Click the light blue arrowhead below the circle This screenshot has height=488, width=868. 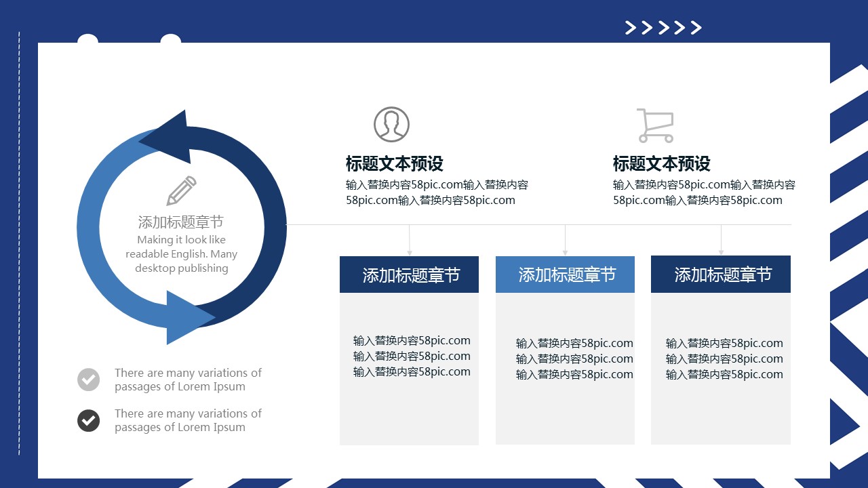coord(188,317)
